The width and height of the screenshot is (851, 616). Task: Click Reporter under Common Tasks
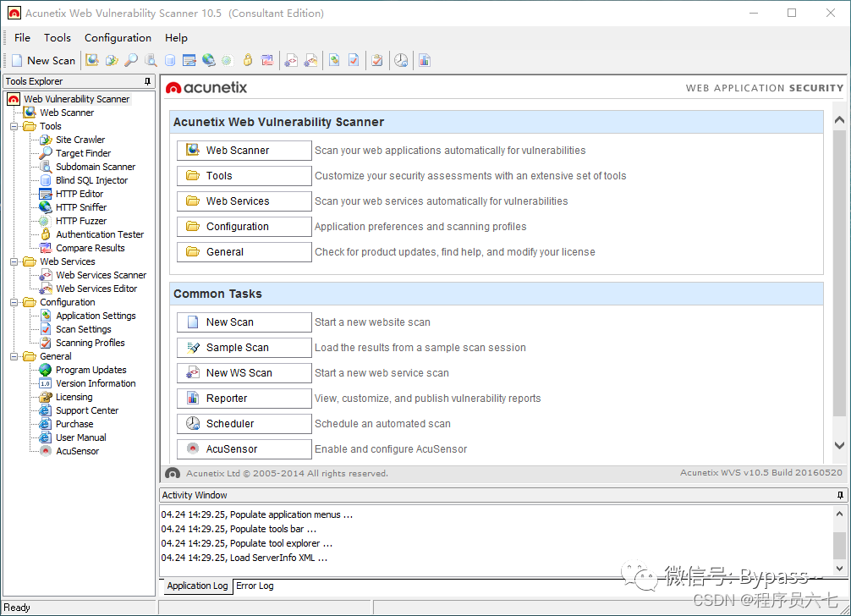pyautogui.click(x=244, y=399)
